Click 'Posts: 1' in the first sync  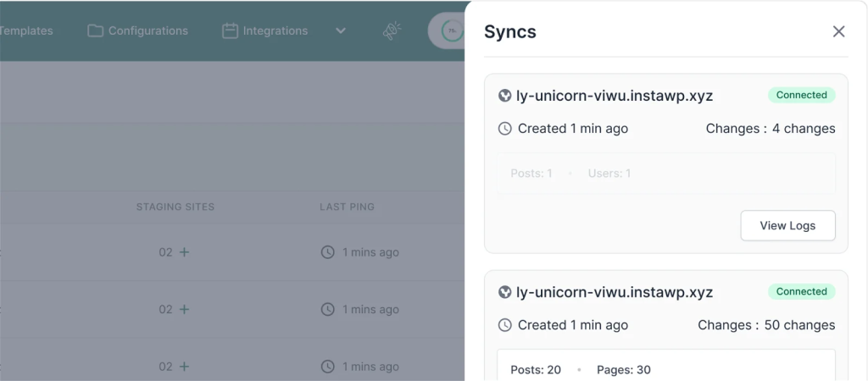531,174
